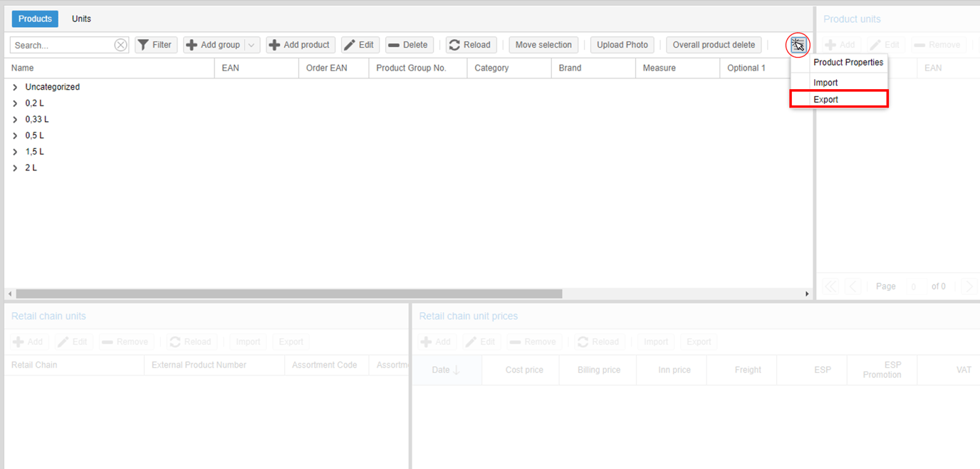
Task: Click the Edit pencil button in Products toolbar
Action: 360,45
